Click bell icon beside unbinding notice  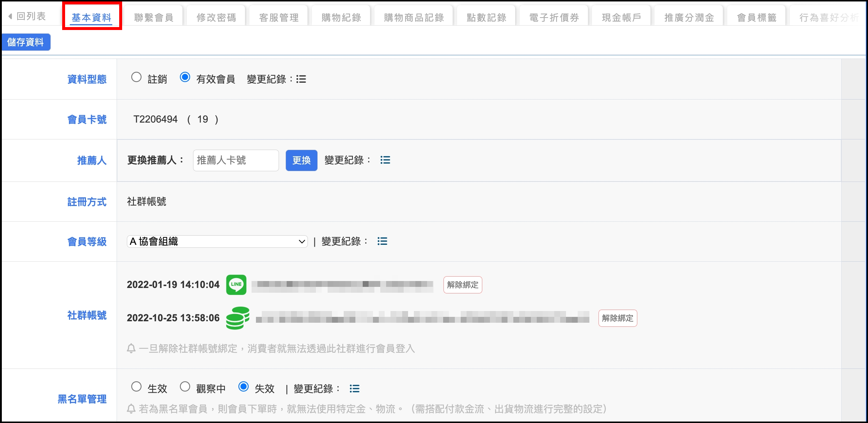click(131, 348)
